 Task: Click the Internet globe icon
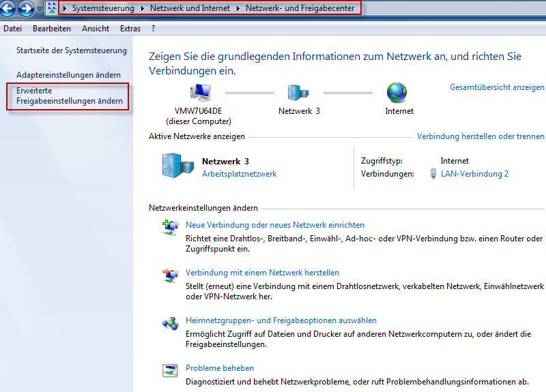pyautogui.click(x=397, y=93)
